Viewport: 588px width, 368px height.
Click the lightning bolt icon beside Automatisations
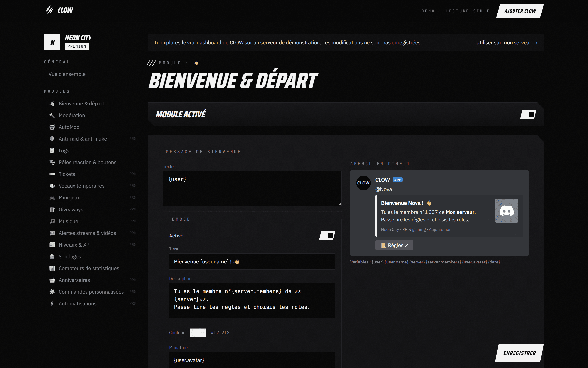point(52,304)
